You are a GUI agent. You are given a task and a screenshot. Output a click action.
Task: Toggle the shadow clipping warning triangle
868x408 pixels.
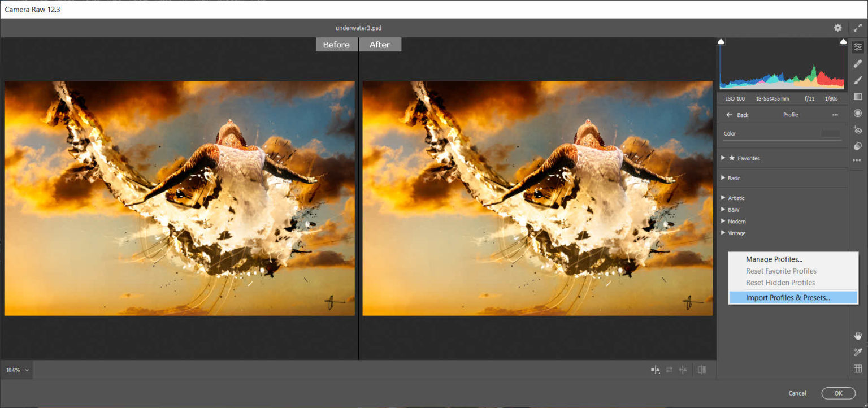pyautogui.click(x=721, y=41)
